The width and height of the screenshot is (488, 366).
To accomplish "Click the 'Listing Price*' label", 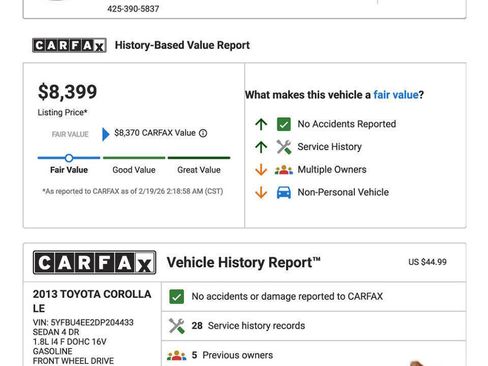I will point(62,113).
